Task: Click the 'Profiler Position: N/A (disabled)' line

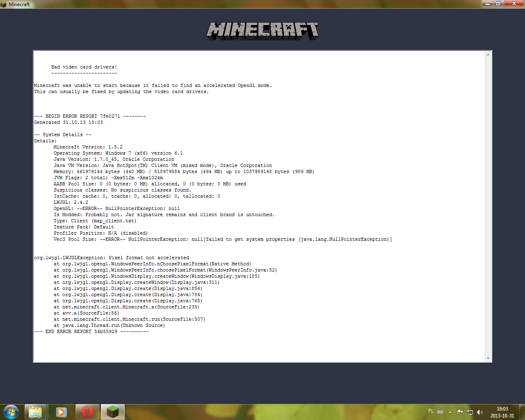Action: tap(100, 233)
